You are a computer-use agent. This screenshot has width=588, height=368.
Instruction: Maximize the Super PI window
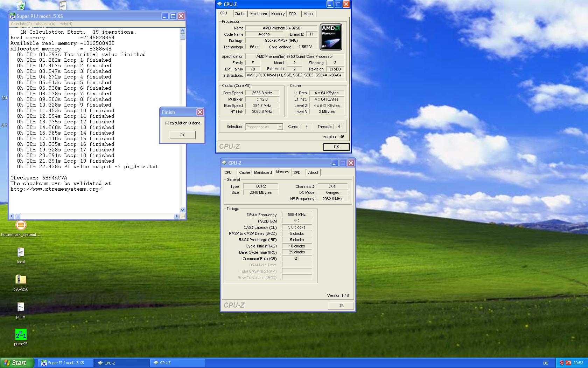173,16
